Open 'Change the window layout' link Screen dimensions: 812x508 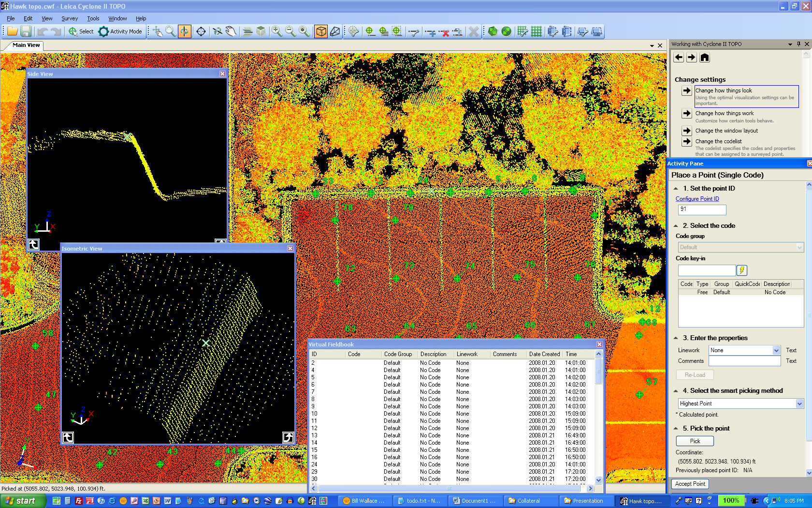pos(726,131)
